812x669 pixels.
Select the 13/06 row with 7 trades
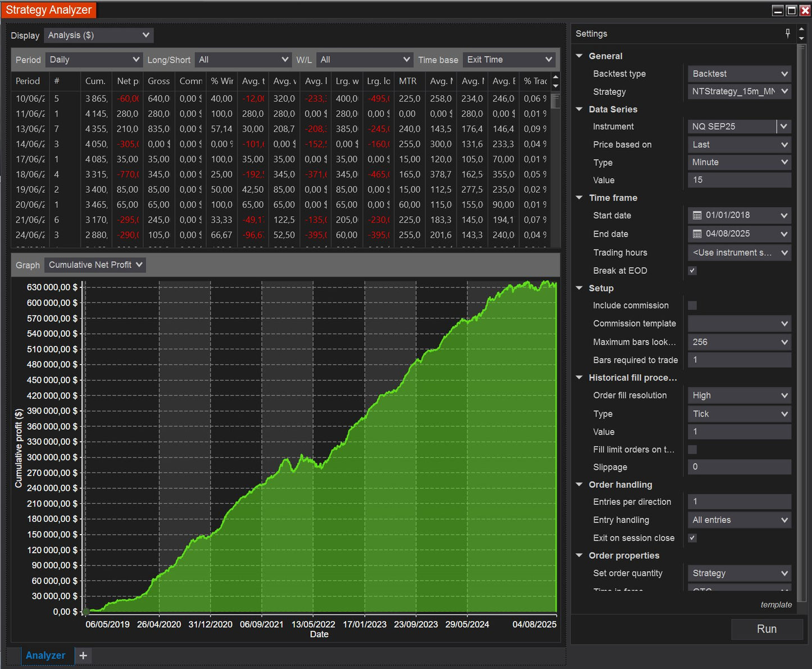[x=281, y=129]
